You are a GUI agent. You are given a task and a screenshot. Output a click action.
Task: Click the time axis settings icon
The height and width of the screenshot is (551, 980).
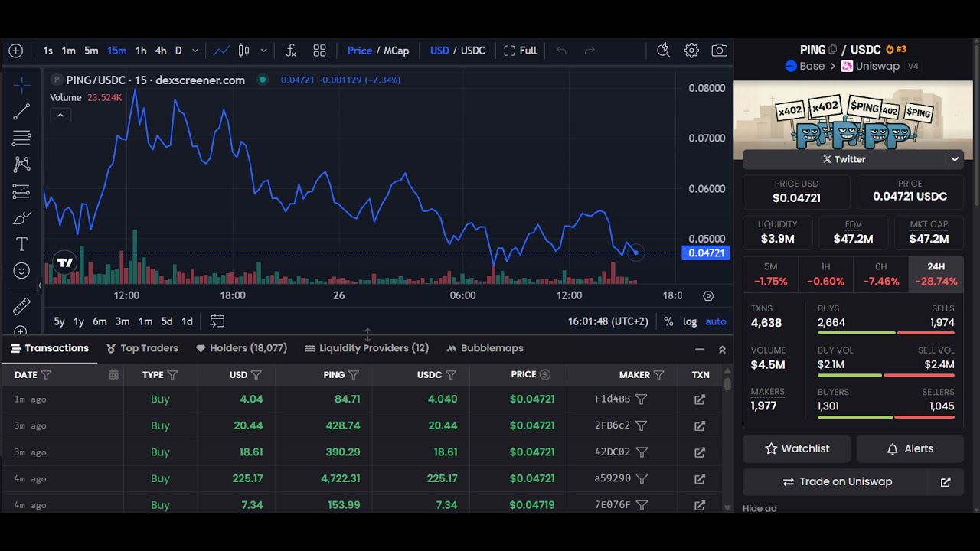click(x=708, y=295)
